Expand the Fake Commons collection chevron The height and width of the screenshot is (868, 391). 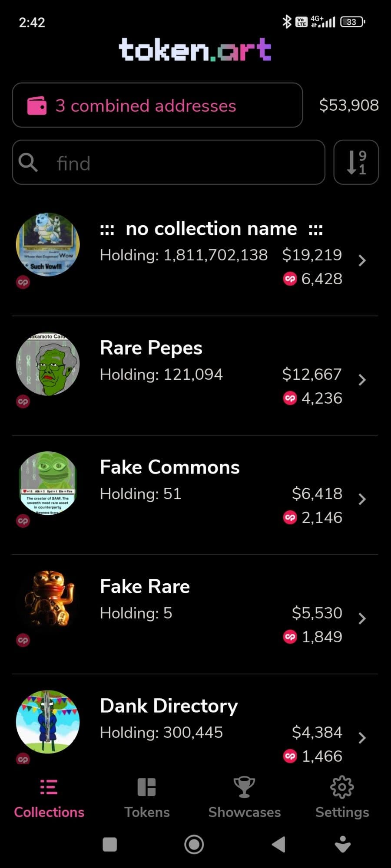[362, 500]
